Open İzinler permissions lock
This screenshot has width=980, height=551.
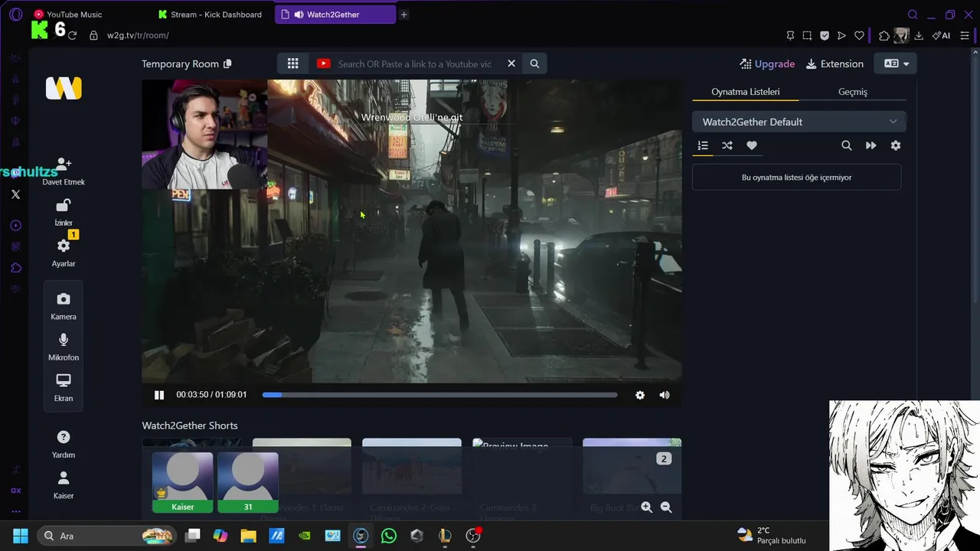click(x=64, y=212)
